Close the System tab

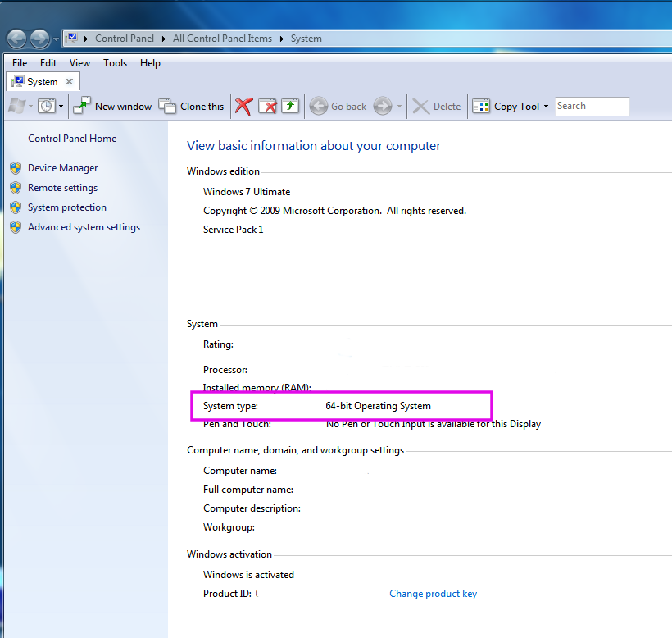coord(69,81)
